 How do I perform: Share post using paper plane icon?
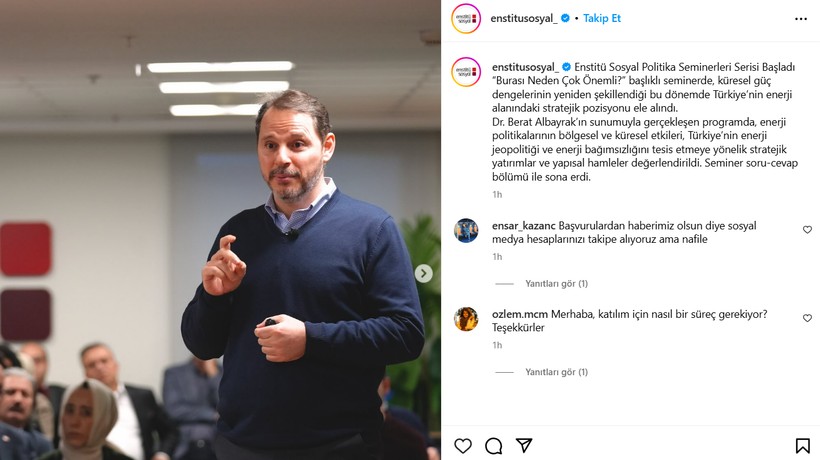524,445
